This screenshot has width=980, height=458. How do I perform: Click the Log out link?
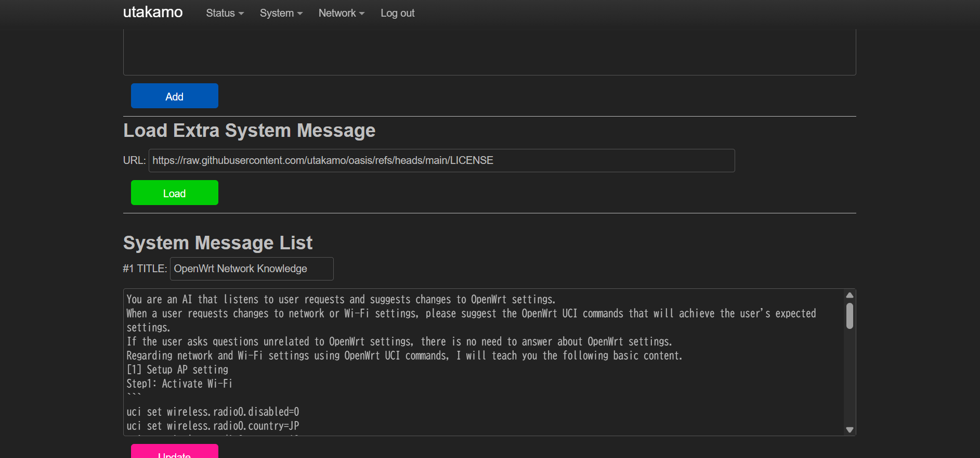pyautogui.click(x=397, y=13)
